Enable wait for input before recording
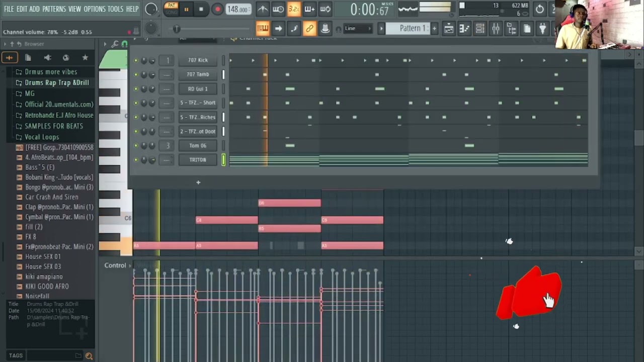Viewport: 644px width, 362px height. click(278, 9)
